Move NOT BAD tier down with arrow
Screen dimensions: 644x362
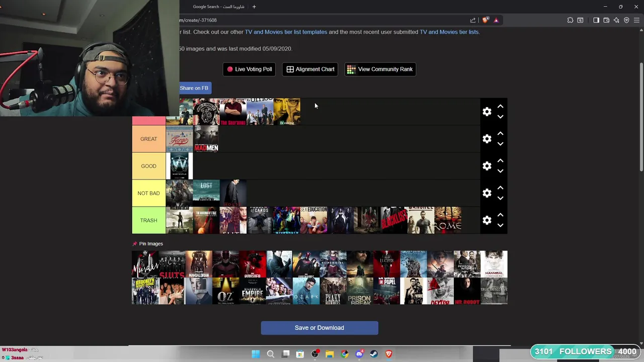pyautogui.click(x=500, y=198)
